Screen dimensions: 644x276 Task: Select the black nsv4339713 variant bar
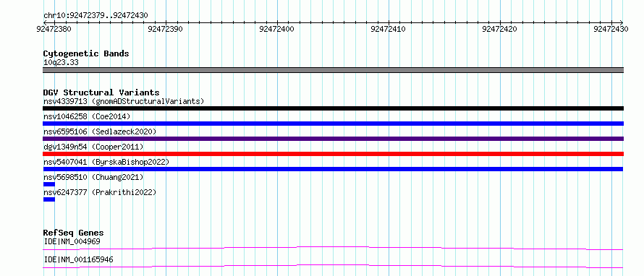pyautogui.click(x=333, y=108)
